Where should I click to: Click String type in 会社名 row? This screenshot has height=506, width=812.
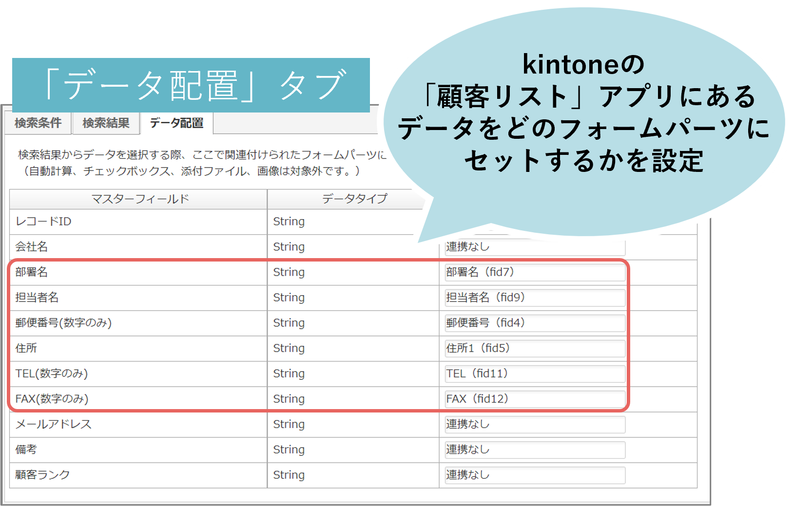pos(289,247)
